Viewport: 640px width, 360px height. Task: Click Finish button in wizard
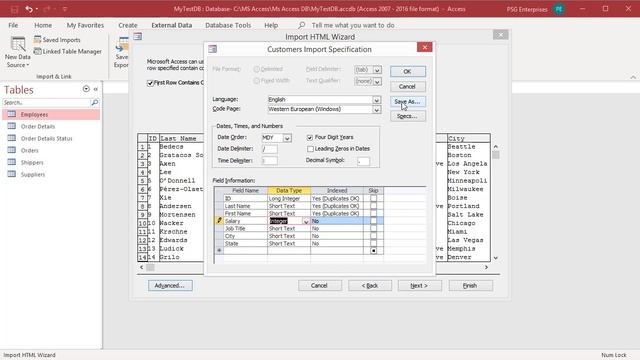click(x=471, y=286)
